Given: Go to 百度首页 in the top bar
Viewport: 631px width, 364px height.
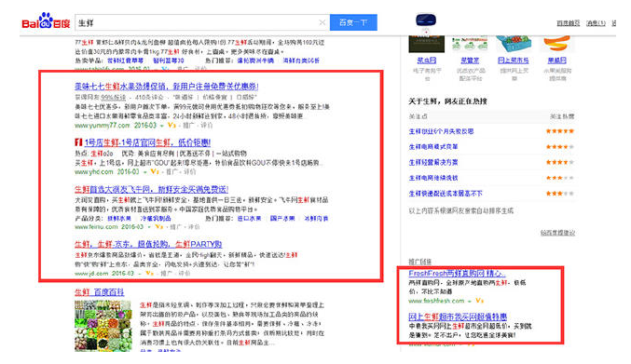Looking at the screenshot, I should [569, 23].
